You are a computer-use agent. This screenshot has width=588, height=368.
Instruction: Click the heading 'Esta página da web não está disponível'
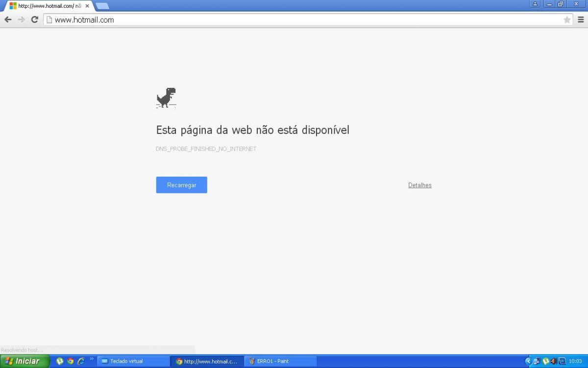253,130
